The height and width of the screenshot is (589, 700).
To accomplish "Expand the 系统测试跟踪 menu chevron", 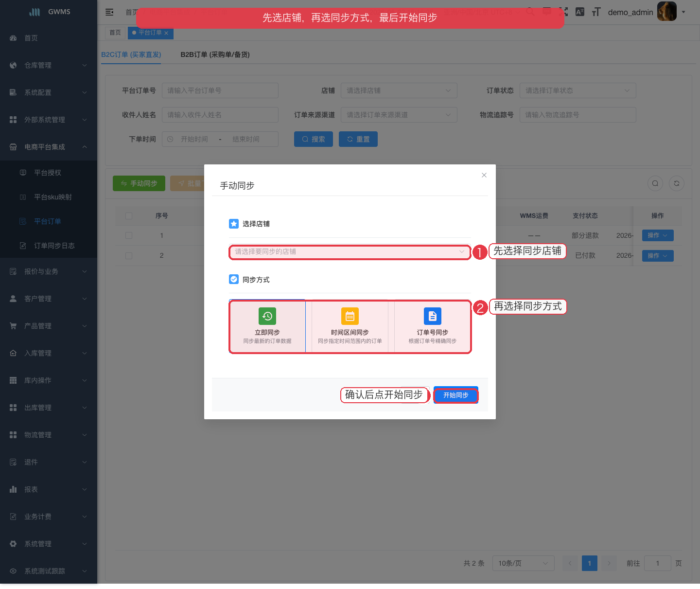I will coord(85,571).
